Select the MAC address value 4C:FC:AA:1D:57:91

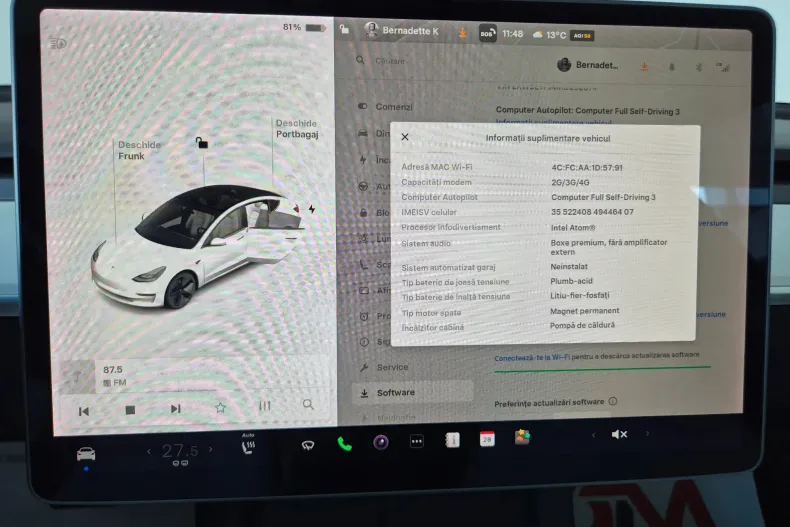587,168
